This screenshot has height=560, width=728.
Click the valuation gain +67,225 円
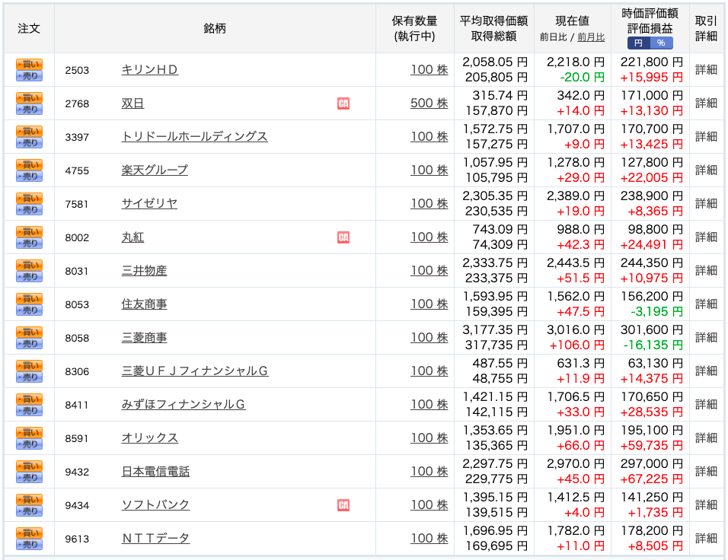(652, 479)
